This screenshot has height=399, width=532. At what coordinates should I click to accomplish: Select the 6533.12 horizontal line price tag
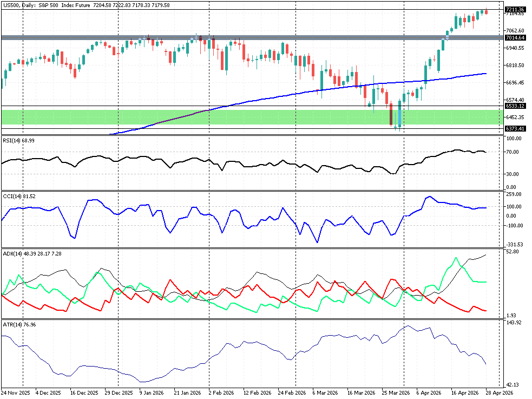(515, 106)
